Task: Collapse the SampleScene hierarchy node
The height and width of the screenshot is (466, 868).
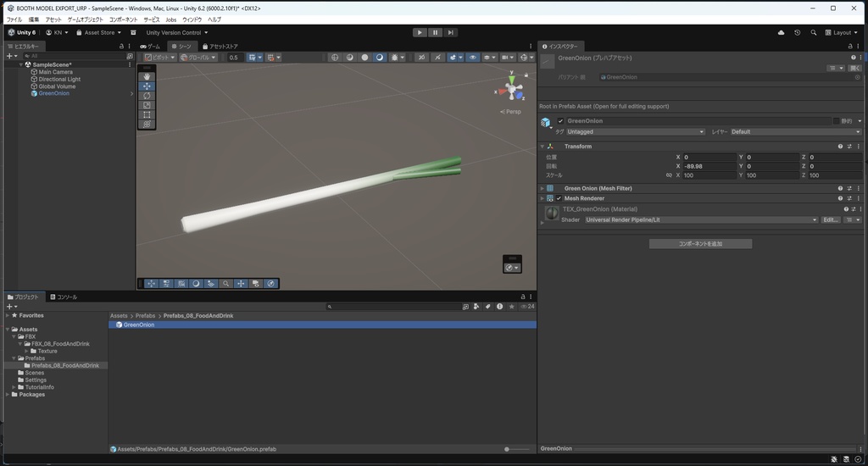Action: coord(21,64)
